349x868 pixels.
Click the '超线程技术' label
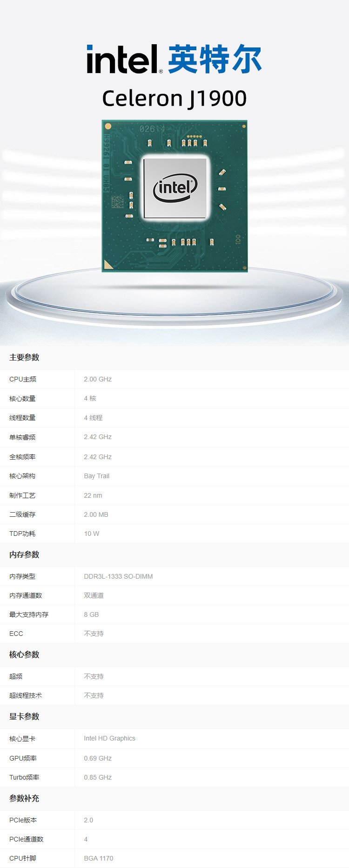point(26,695)
